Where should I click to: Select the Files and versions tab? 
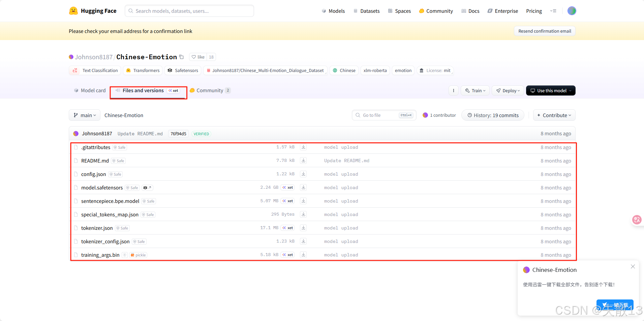coord(148,91)
